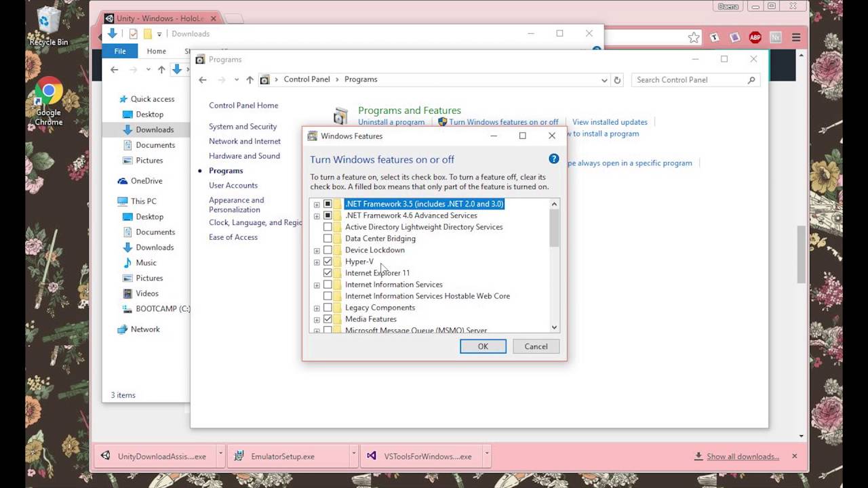Click Windows Features list scrollbar thumb
The image size is (868, 488).
point(554,228)
